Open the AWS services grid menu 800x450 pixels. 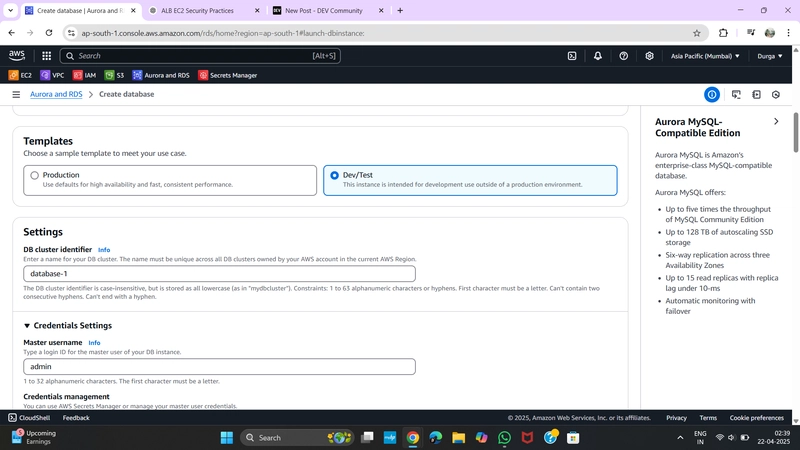click(46, 56)
